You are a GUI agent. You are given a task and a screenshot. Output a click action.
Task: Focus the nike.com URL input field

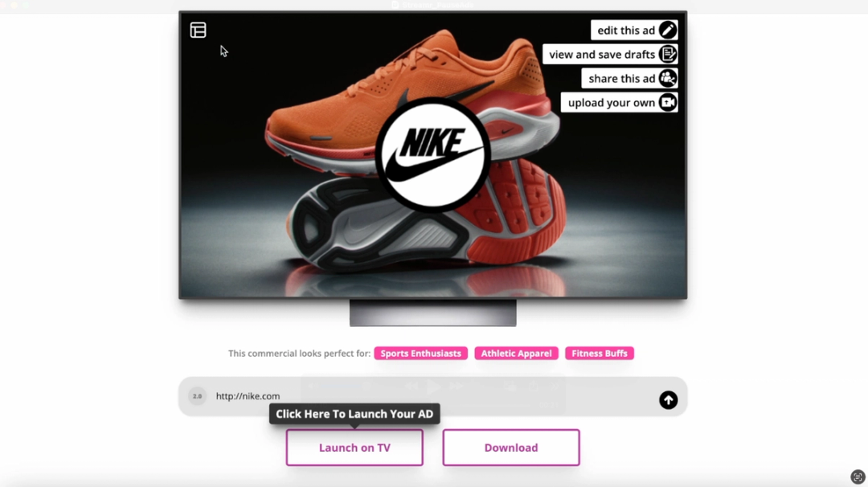(432, 396)
